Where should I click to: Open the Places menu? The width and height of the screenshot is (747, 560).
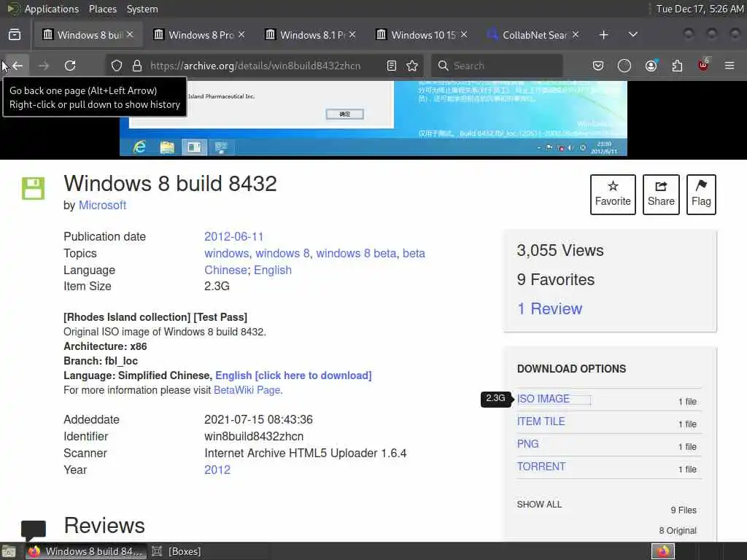click(x=102, y=9)
